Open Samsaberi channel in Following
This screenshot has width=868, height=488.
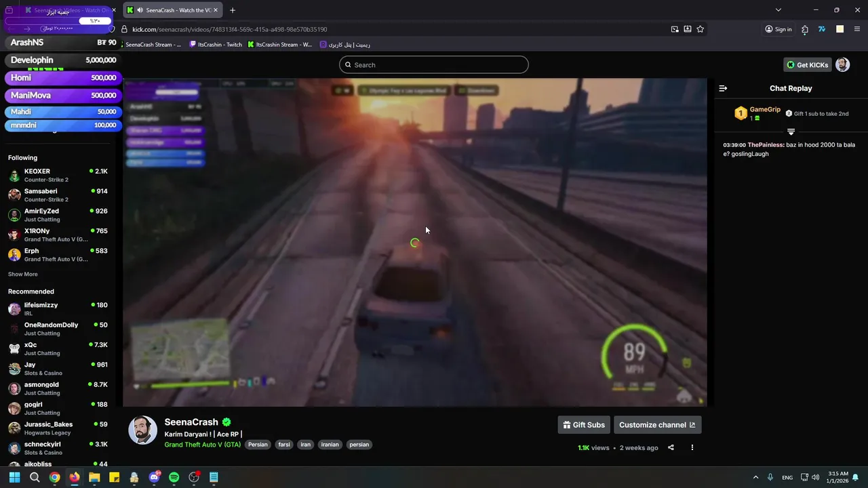(x=58, y=195)
